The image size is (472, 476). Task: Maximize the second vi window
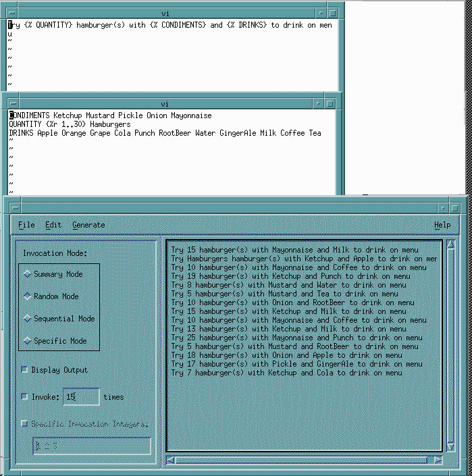click(x=330, y=104)
